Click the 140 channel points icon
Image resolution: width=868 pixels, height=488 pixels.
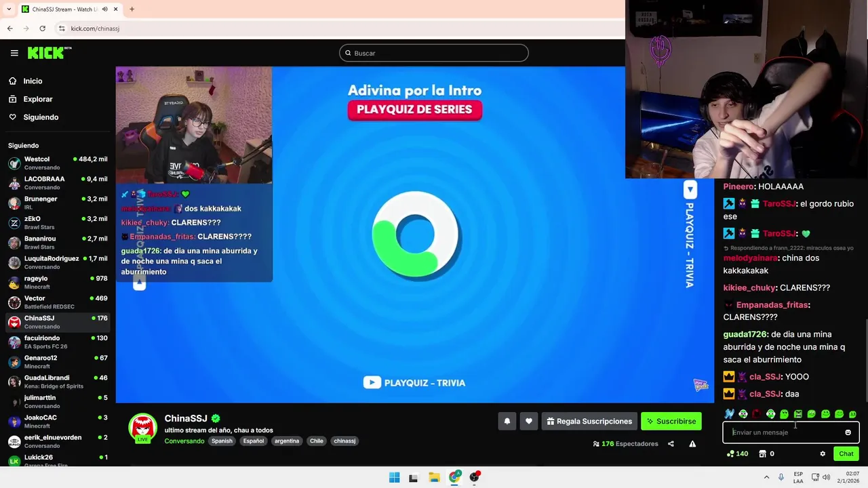coord(737,454)
